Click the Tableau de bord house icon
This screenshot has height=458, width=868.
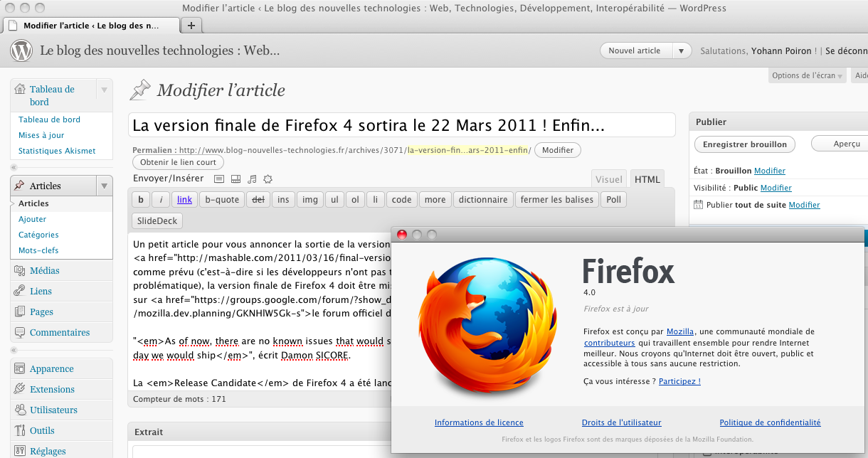(20, 90)
